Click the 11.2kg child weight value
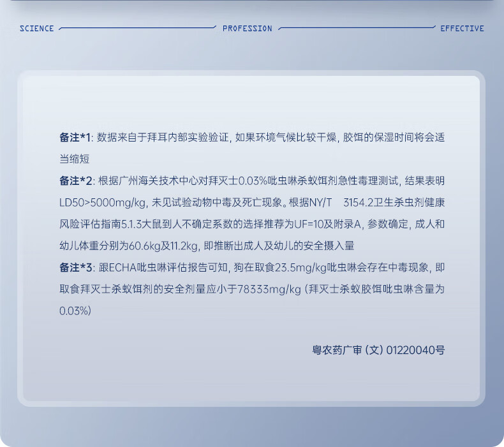This screenshot has height=447, width=504. [184, 246]
